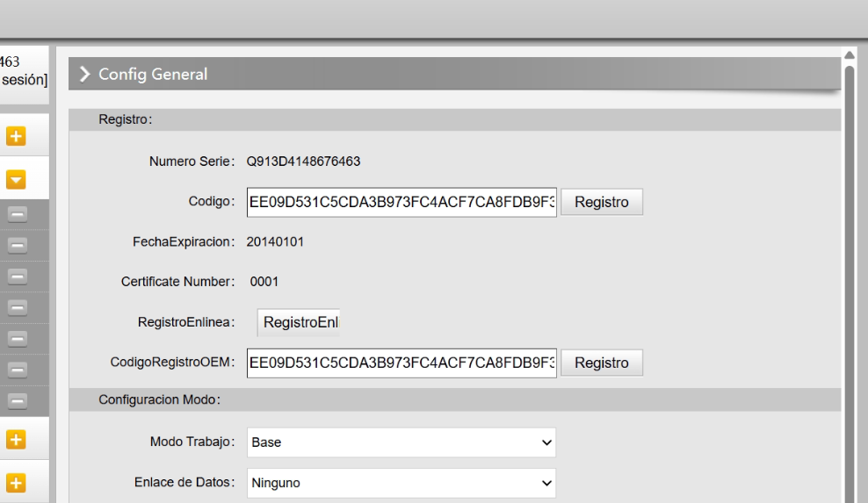Click the scrollbar up arrow

click(x=850, y=54)
